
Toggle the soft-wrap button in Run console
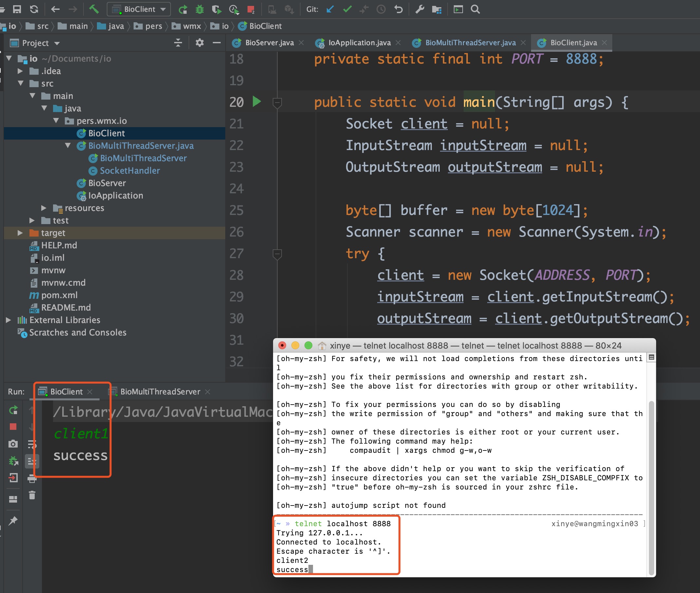[x=32, y=444]
